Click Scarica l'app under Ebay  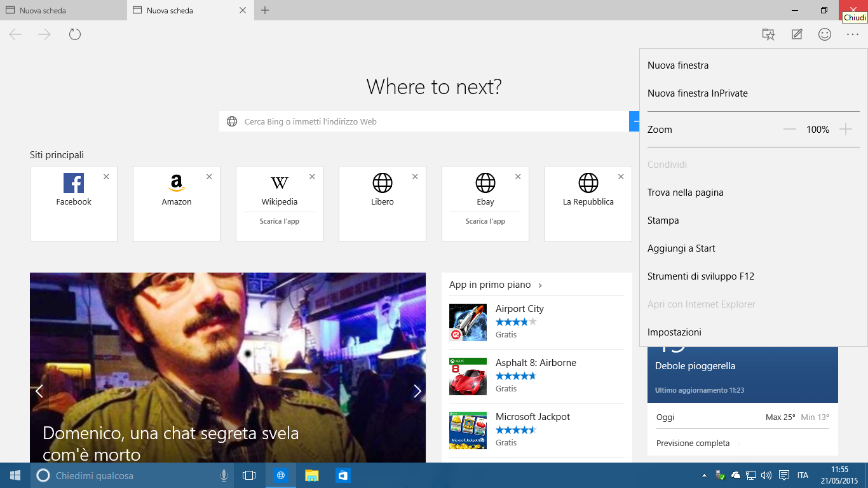485,221
